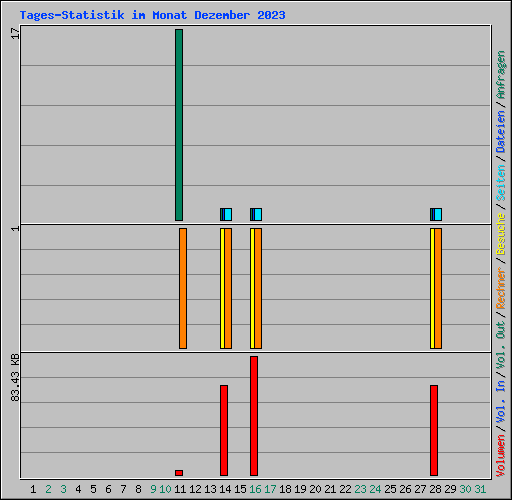The width and height of the screenshot is (512, 500).
Task: Click the green Anfragen legend label
Action: click(501, 75)
